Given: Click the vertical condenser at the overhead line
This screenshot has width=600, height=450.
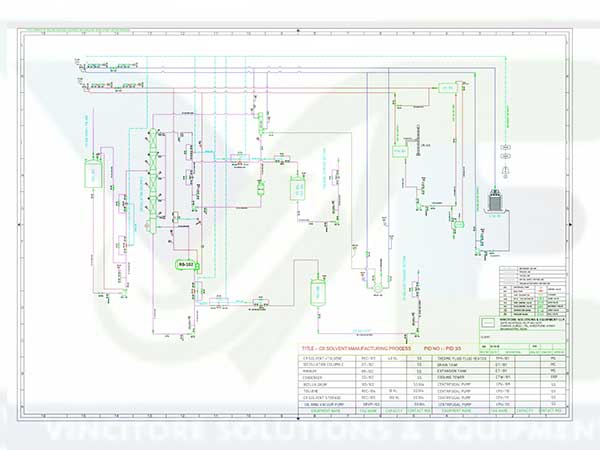Looking at the screenshot, I should point(261,123).
